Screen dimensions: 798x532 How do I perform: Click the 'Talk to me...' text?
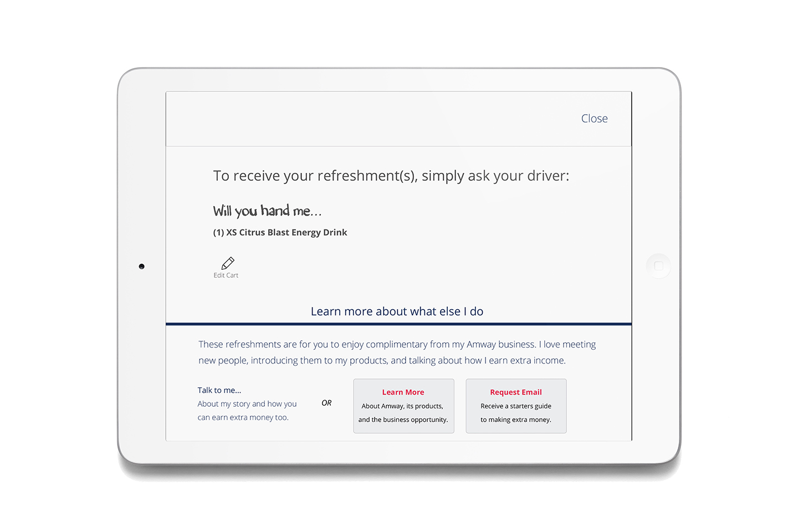pos(219,390)
